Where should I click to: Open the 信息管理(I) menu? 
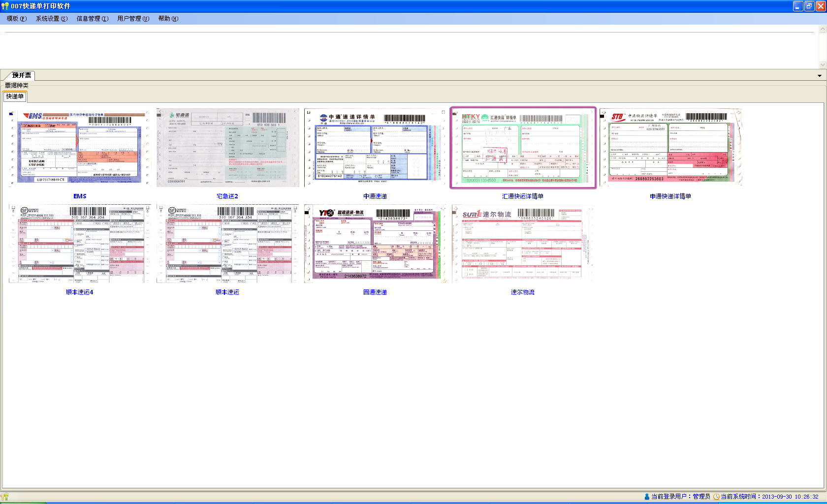tap(93, 19)
